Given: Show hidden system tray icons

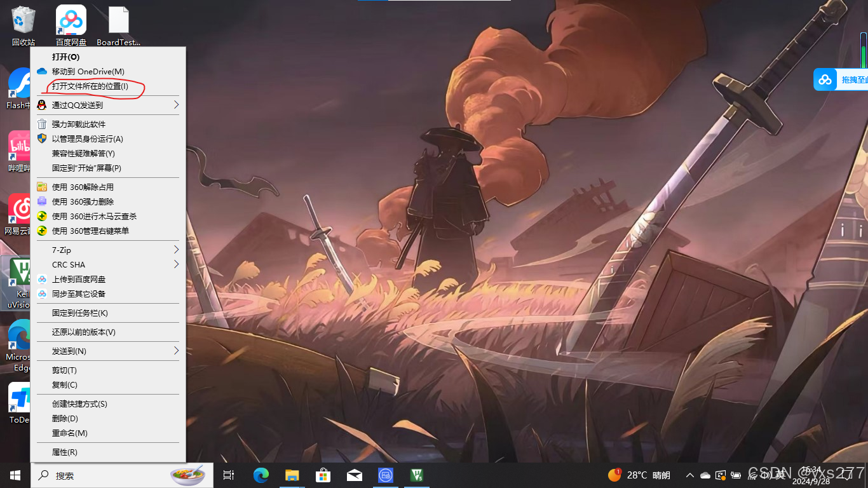Looking at the screenshot, I should (x=690, y=475).
